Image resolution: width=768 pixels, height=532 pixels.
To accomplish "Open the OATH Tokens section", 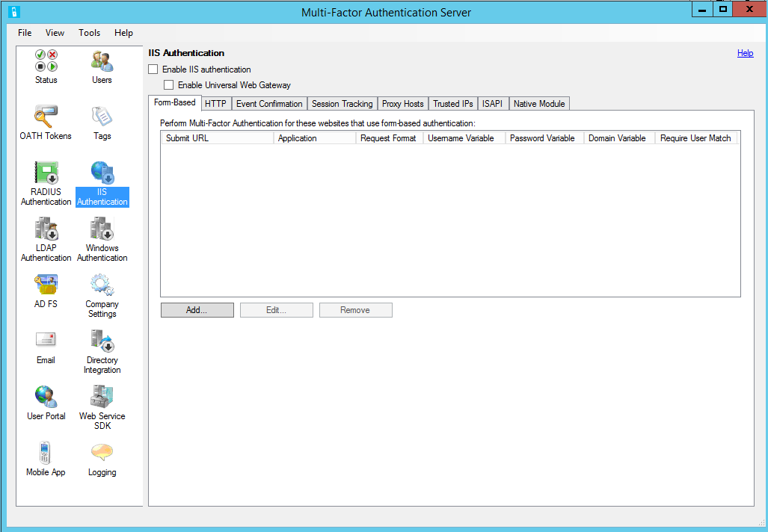I will (46, 123).
